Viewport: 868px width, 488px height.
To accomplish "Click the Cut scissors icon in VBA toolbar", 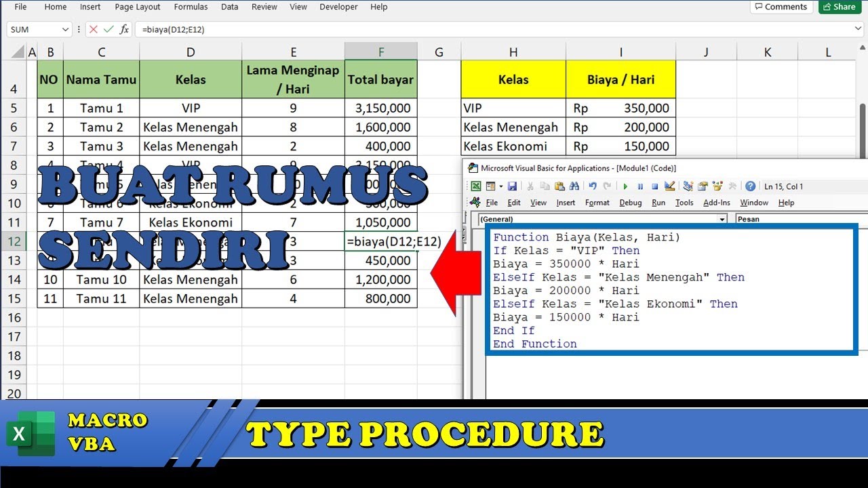I will [x=530, y=186].
